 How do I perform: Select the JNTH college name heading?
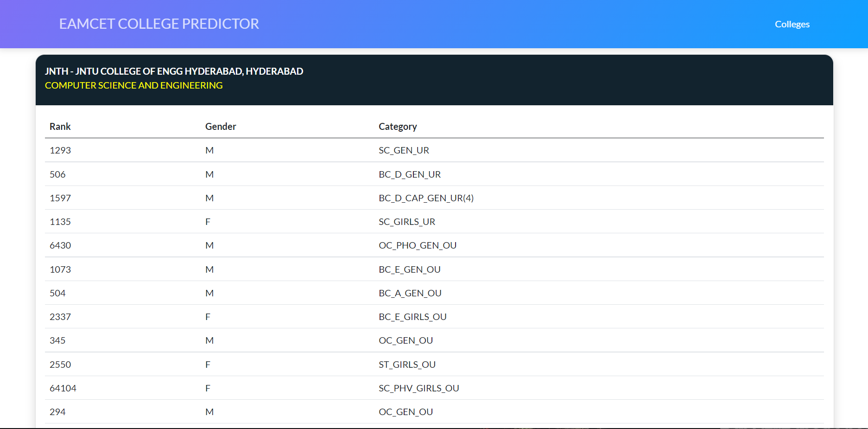(x=174, y=71)
